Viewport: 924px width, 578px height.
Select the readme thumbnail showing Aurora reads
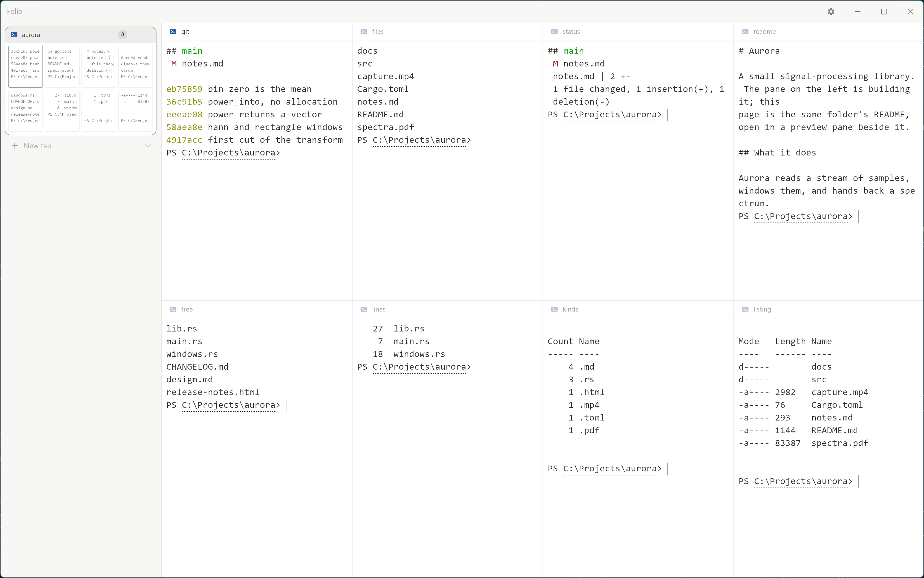pos(135,66)
